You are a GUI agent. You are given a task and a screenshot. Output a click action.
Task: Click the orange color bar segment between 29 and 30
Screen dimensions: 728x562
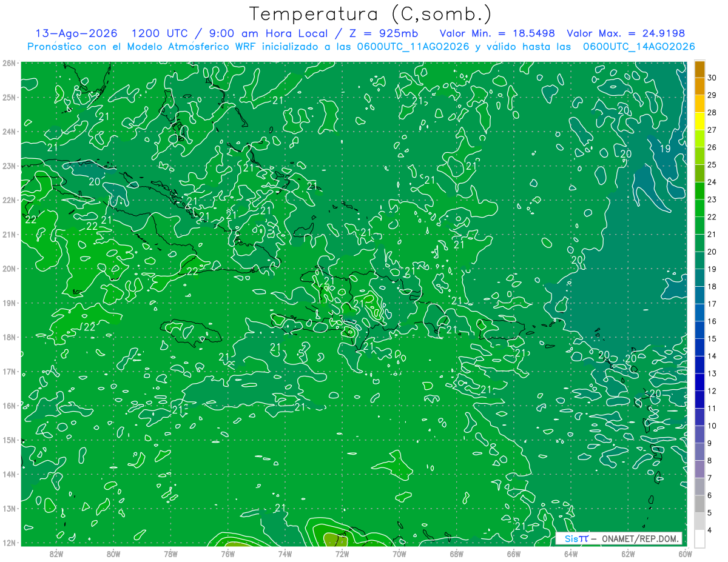699,87
